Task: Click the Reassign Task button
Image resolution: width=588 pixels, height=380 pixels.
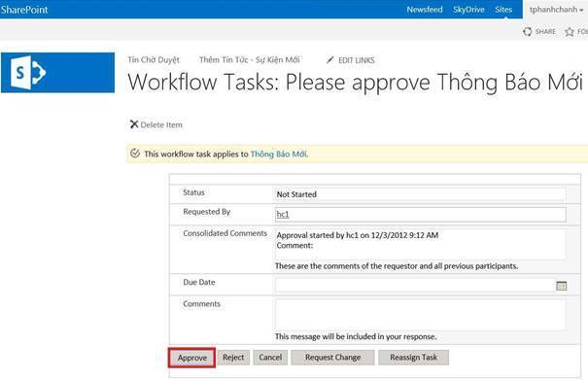Action: pos(413,358)
